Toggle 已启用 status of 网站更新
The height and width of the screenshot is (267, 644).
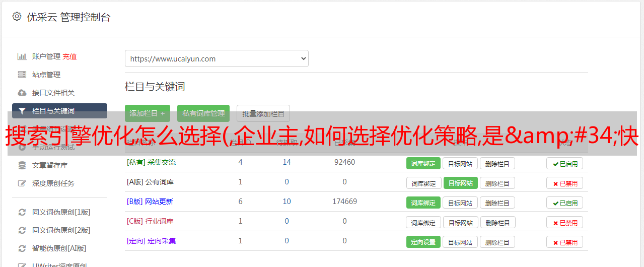pyautogui.click(x=565, y=203)
